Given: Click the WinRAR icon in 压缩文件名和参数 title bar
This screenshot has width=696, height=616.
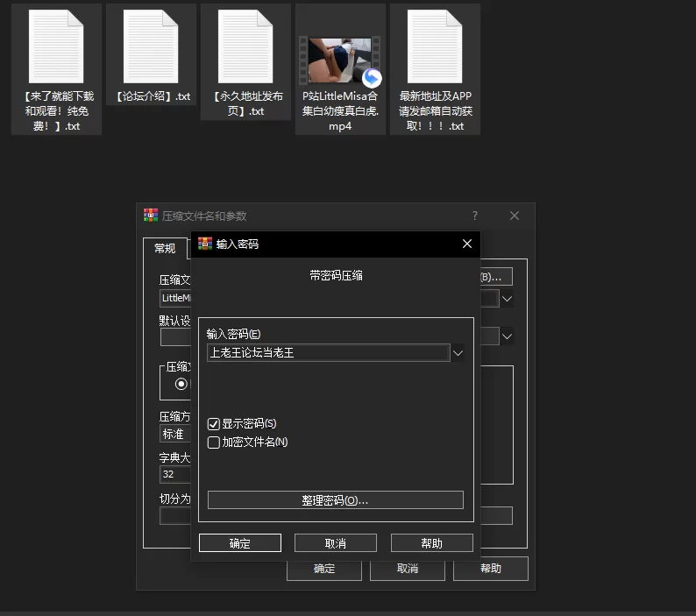Looking at the screenshot, I should [151, 216].
